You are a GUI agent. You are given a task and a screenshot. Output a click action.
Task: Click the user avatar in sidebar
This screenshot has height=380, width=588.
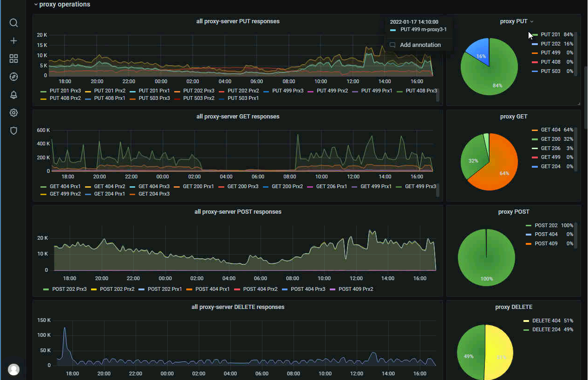[x=14, y=369]
